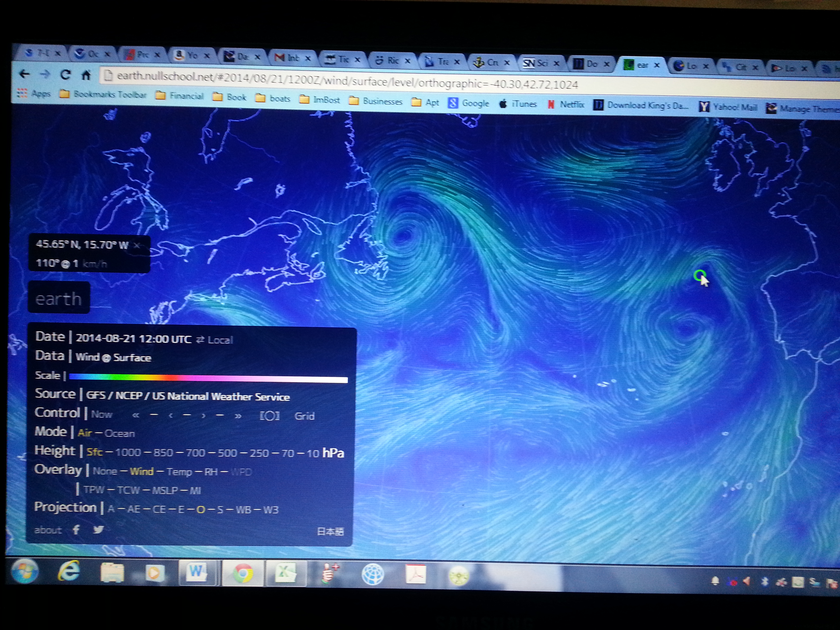Click the browser home icon
This screenshot has height=630, width=840.
click(86, 75)
